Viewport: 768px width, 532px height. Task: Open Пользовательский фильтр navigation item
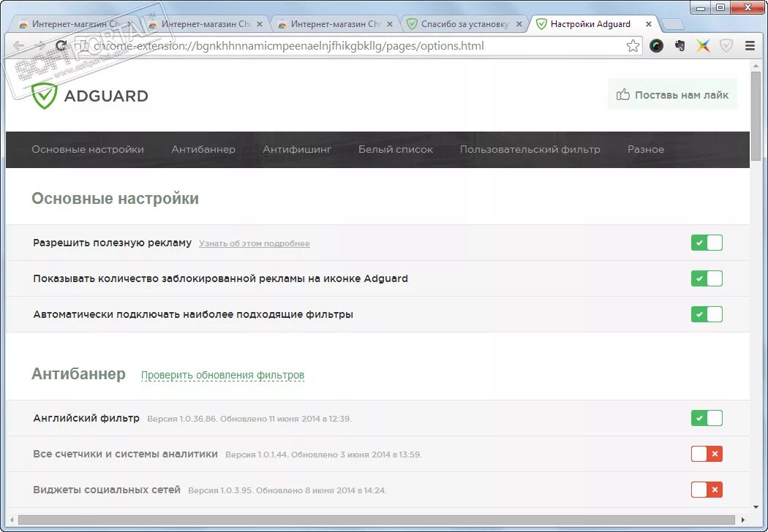[530, 149]
